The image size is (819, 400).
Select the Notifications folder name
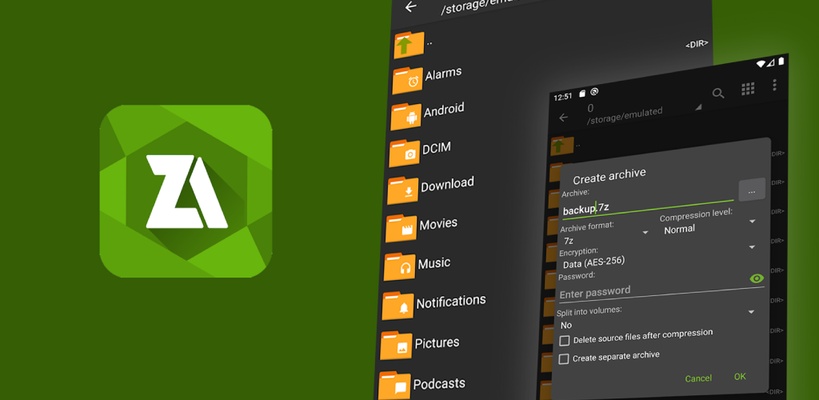click(451, 301)
